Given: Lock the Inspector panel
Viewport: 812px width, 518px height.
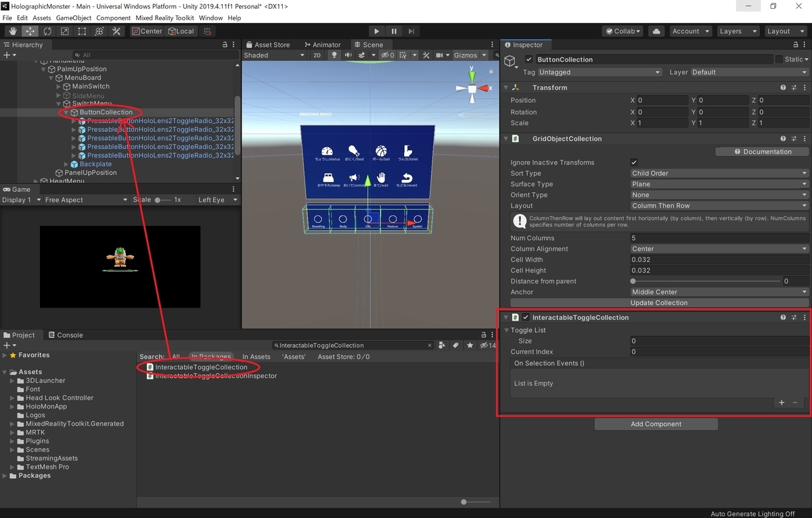Looking at the screenshot, I should [794, 45].
